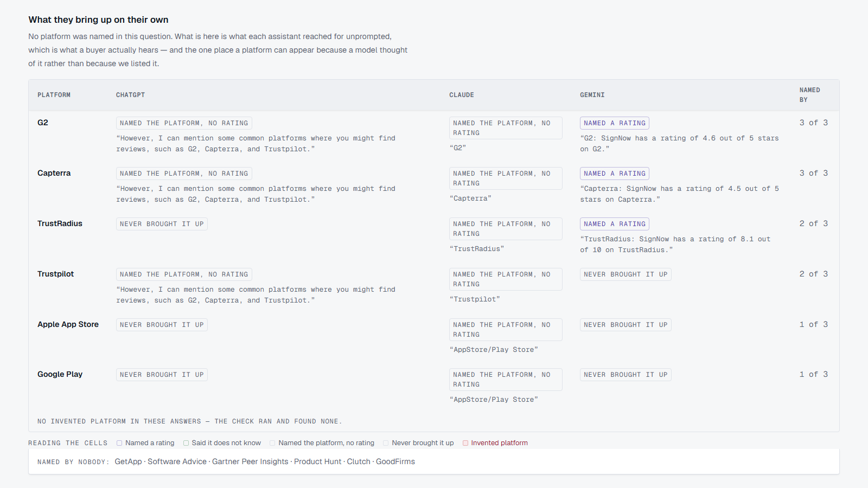Click the "2 of 3" count in the TrustRadius row
Image resolution: width=868 pixels, height=488 pixels.
point(814,223)
